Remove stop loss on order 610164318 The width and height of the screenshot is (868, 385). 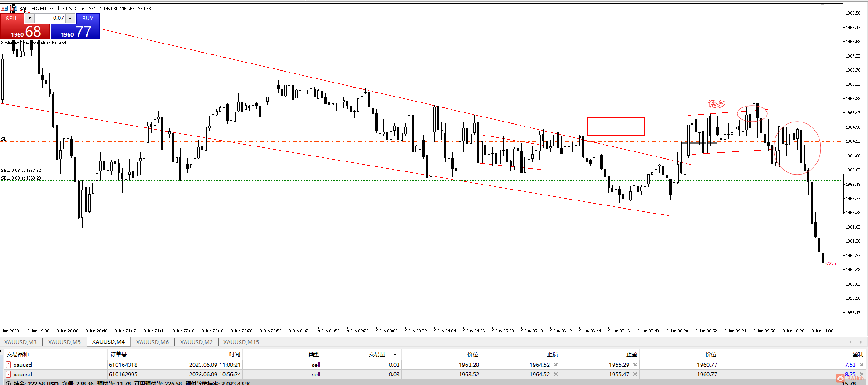[556, 365]
